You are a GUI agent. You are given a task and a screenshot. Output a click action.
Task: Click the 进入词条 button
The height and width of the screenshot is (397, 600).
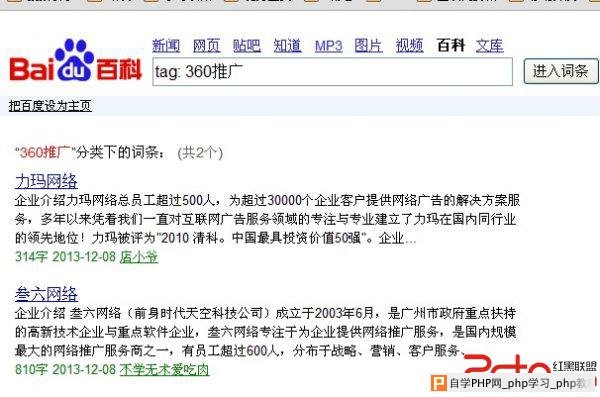click(561, 71)
